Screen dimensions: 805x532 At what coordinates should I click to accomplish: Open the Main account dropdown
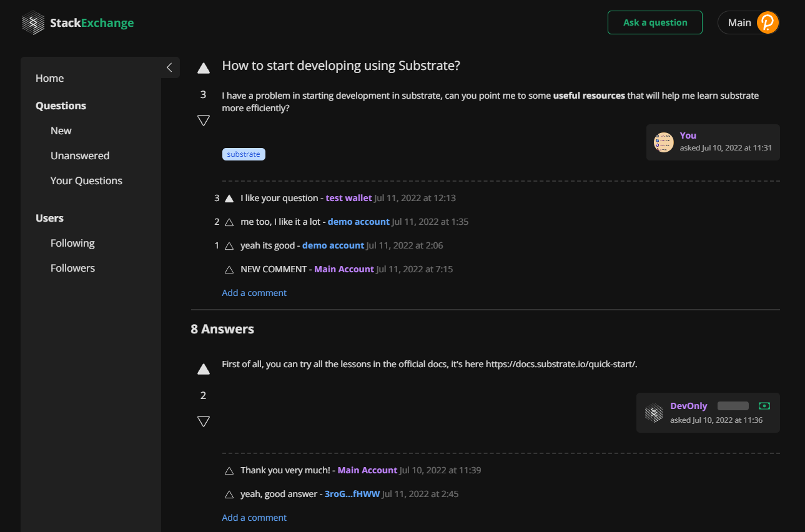(739, 22)
